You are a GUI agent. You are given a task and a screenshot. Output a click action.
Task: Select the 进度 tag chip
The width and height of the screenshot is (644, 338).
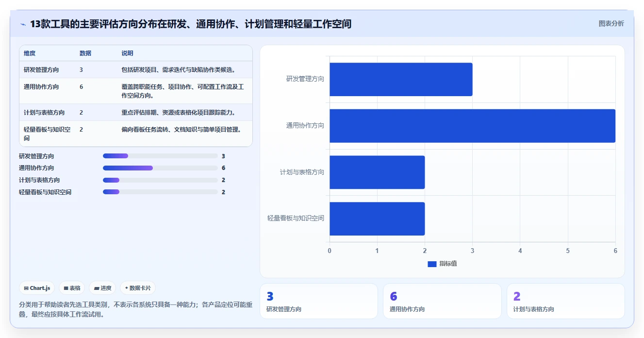click(x=102, y=288)
